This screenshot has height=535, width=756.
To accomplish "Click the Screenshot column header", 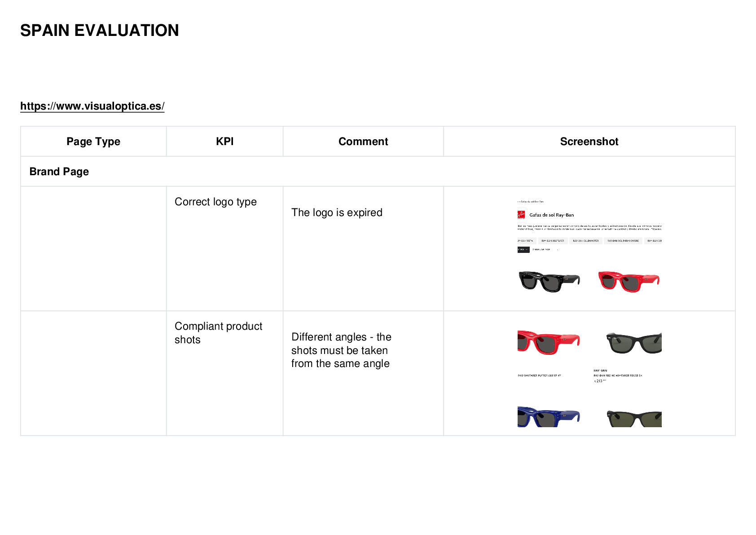I will 589,141.
